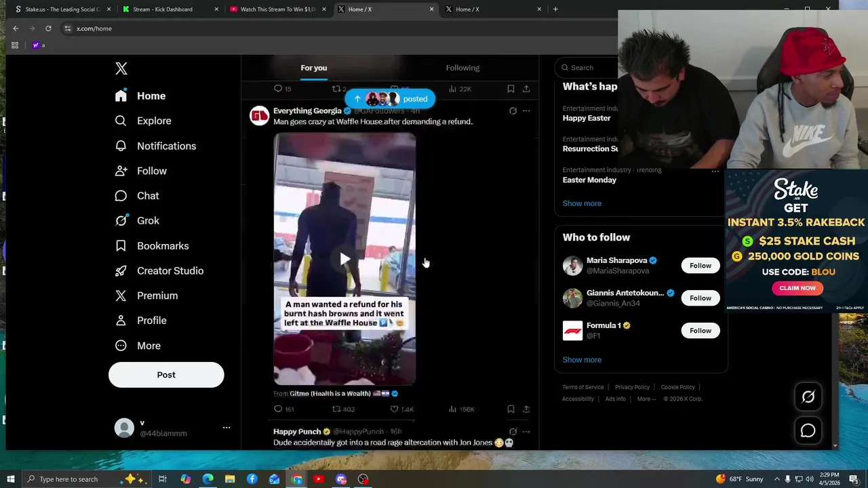This screenshot has width=868, height=488.
Task: Share the top post showing 22K views
Action: [x=526, y=89]
